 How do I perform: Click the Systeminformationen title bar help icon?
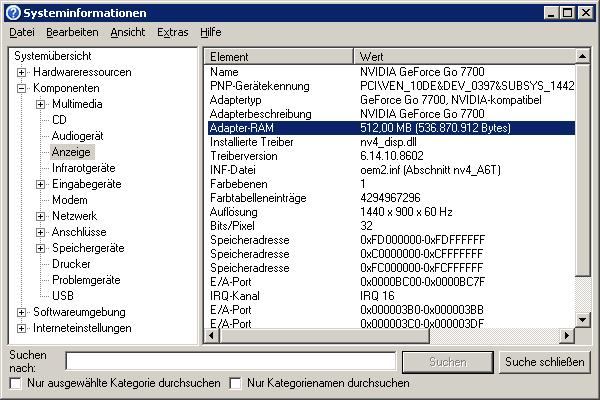click(x=13, y=13)
